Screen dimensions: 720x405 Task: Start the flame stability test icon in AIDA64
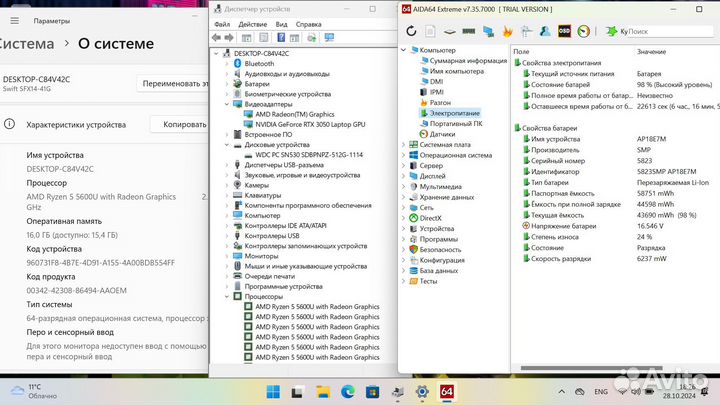[x=507, y=31]
